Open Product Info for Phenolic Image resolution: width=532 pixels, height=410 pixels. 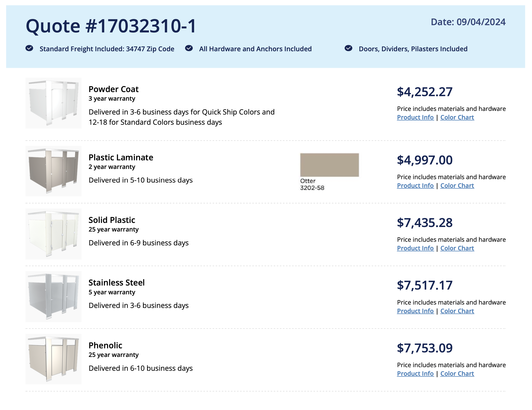tap(415, 373)
